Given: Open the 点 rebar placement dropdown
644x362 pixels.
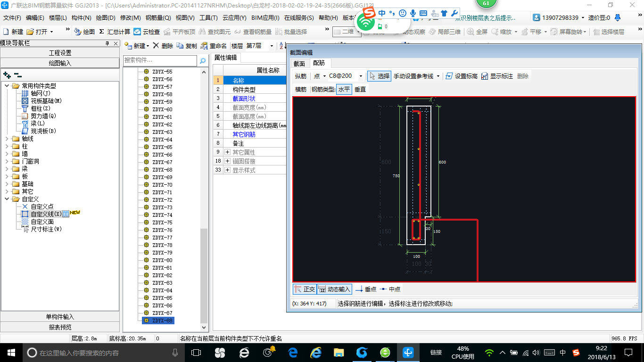Looking at the screenshot, I should point(324,76).
